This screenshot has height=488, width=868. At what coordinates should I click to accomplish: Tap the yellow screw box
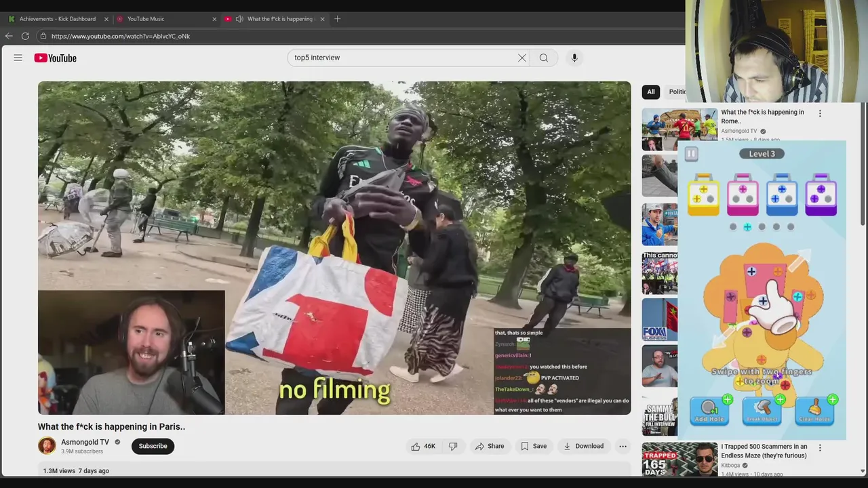coord(703,195)
